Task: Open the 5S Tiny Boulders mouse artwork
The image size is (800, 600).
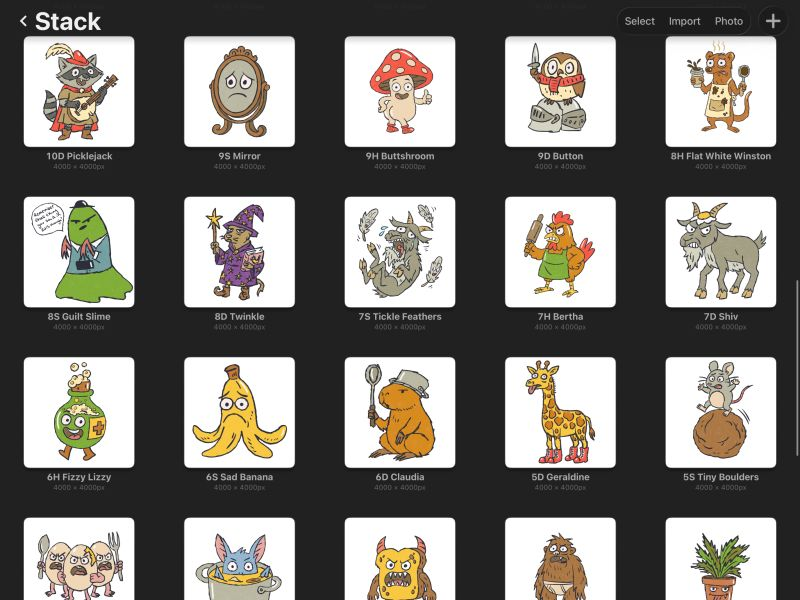Action: pyautogui.click(x=720, y=412)
